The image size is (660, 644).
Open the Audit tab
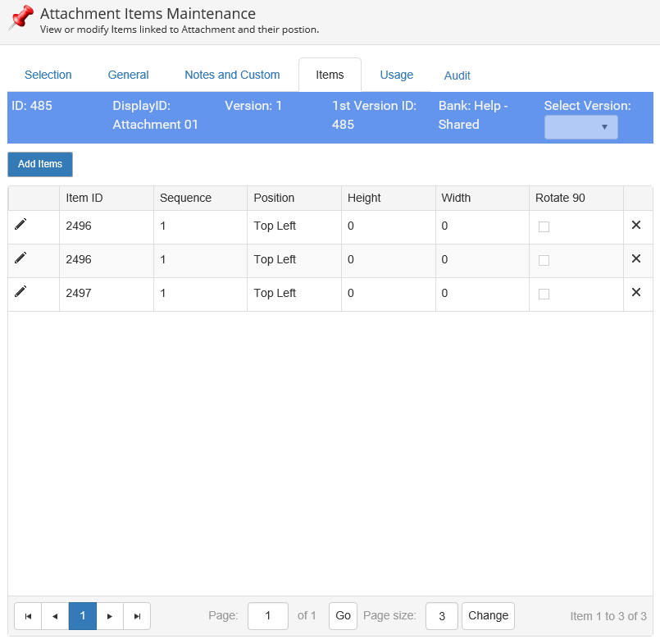point(457,75)
